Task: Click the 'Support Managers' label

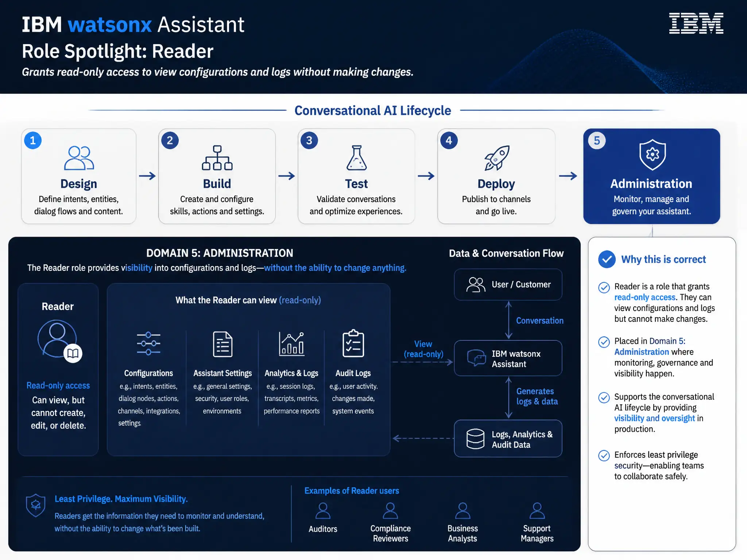Action: click(537, 534)
